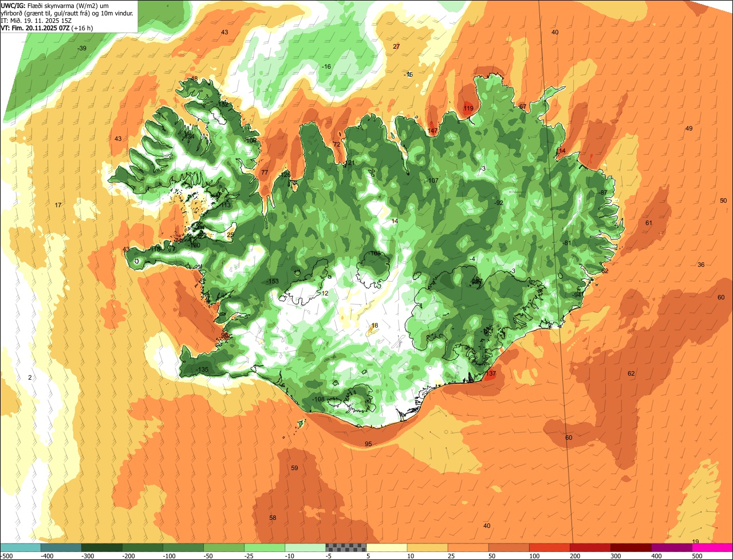Click the '59' flux value on the map
This screenshot has height=560, width=733.
[294, 468]
